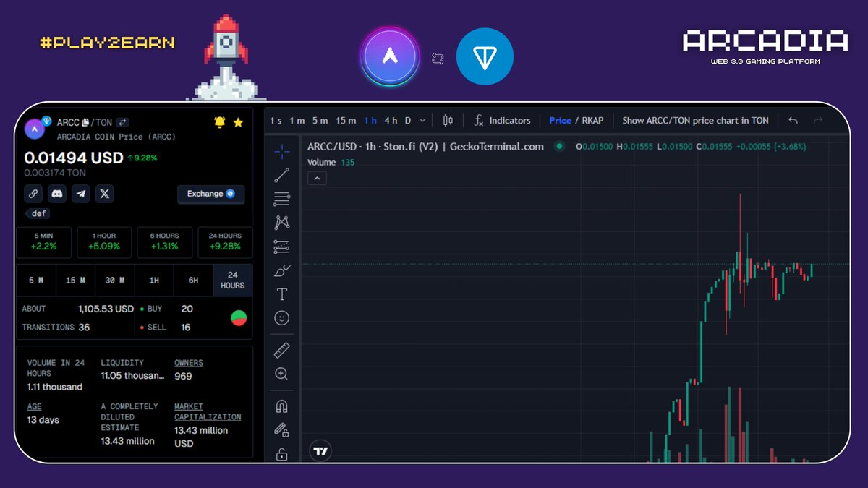Screen dimensions: 868x488
Task: Copy the ARCC token address
Action: pyautogui.click(x=85, y=123)
